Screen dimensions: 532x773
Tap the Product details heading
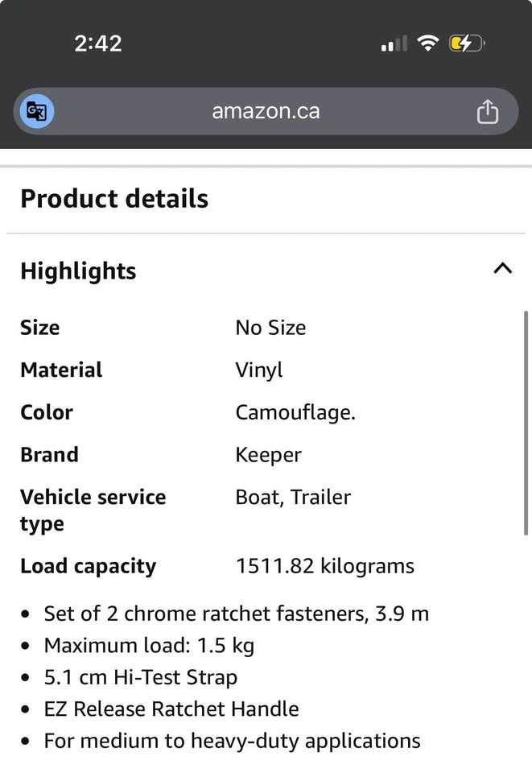[114, 199]
